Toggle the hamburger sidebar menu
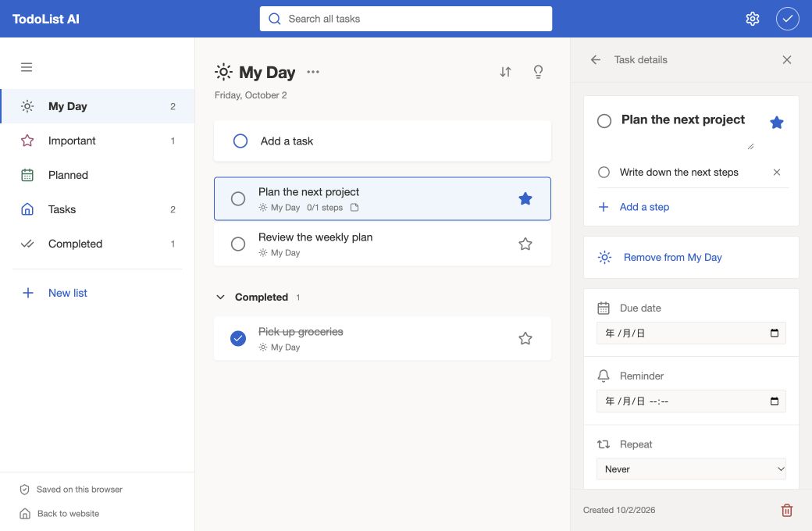 pos(27,67)
